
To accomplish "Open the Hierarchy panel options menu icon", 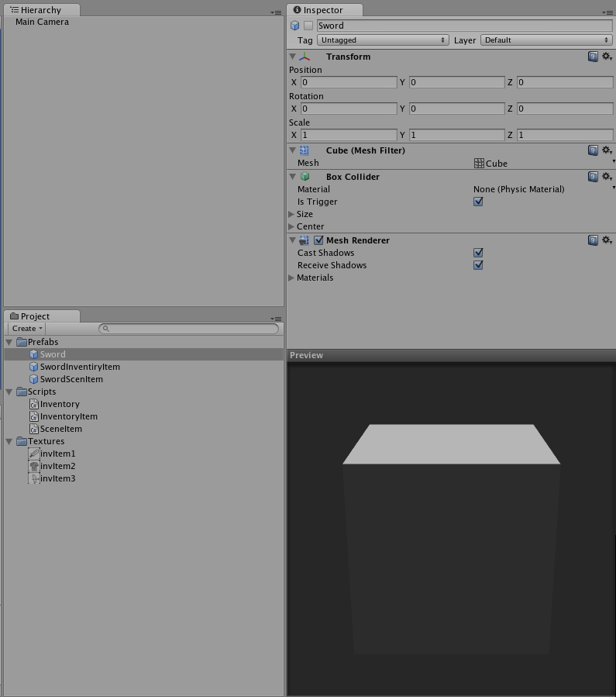I will click(276, 12).
